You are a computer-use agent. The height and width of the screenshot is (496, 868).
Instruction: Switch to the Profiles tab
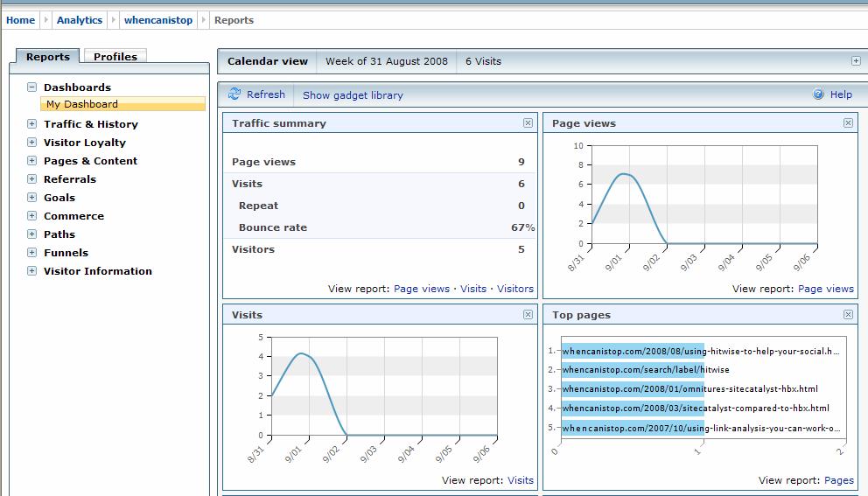[115, 57]
